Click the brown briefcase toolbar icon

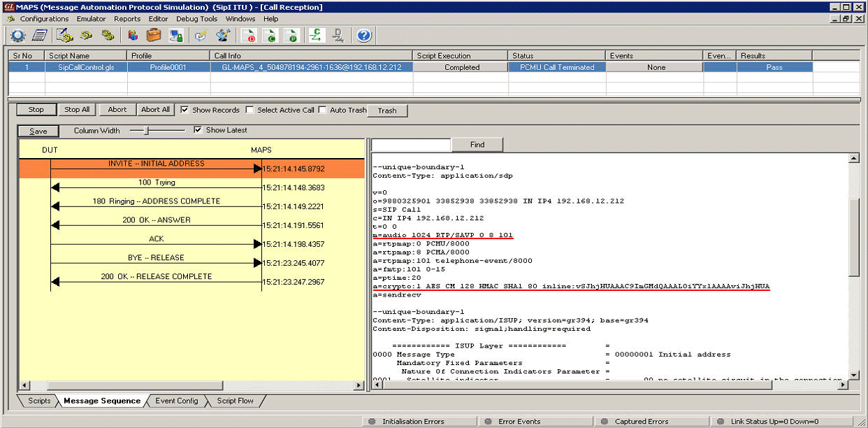[154, 35]
